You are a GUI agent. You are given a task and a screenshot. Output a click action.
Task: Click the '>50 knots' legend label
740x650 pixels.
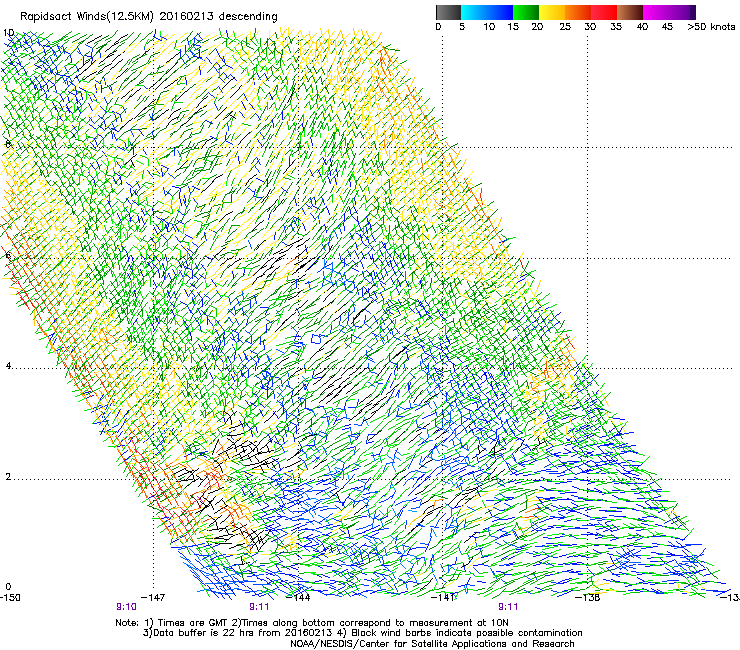tap(711, 27)
